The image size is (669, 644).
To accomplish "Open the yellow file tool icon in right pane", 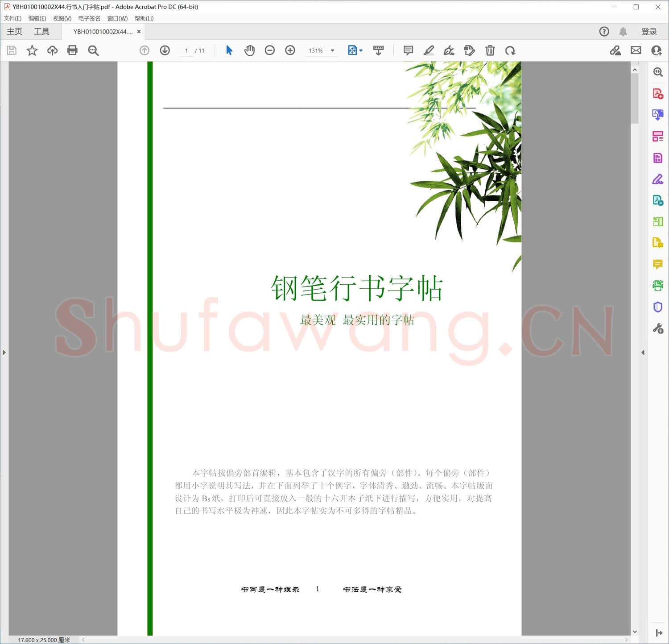I will pos(658,243).
